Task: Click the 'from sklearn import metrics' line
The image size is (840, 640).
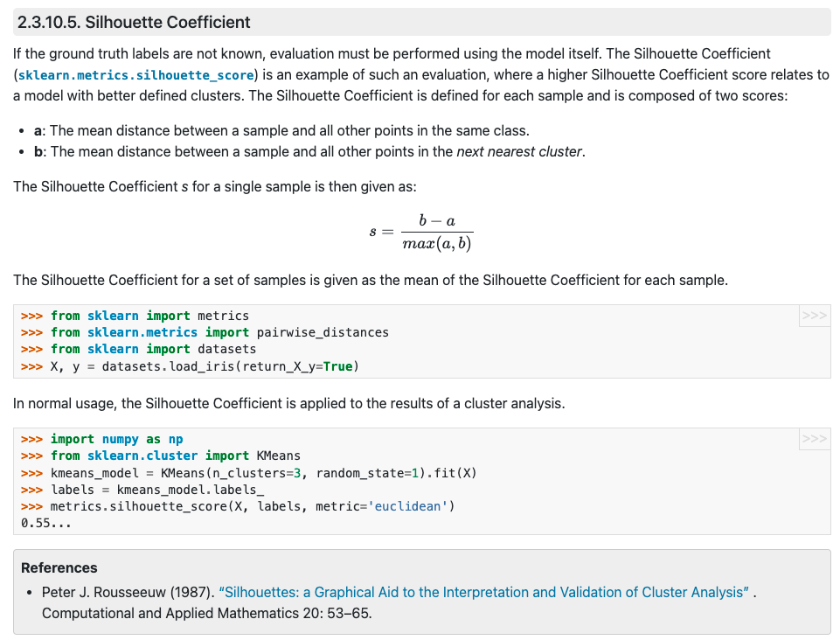Action: pos(135,316)
